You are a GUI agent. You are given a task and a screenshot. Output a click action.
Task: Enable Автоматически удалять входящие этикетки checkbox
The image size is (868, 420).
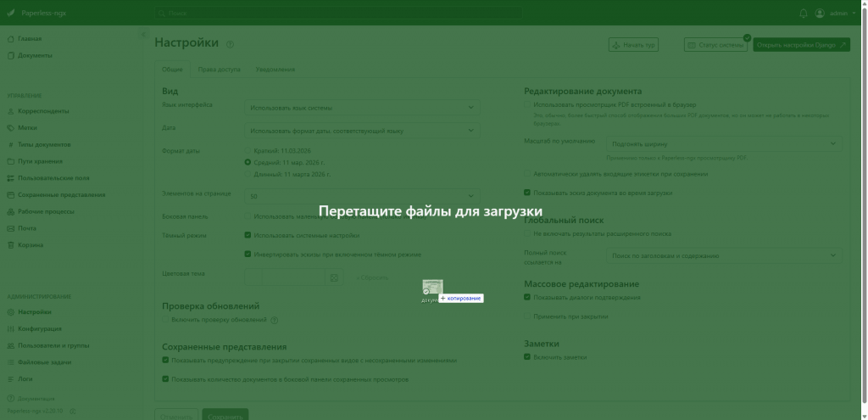527,173
